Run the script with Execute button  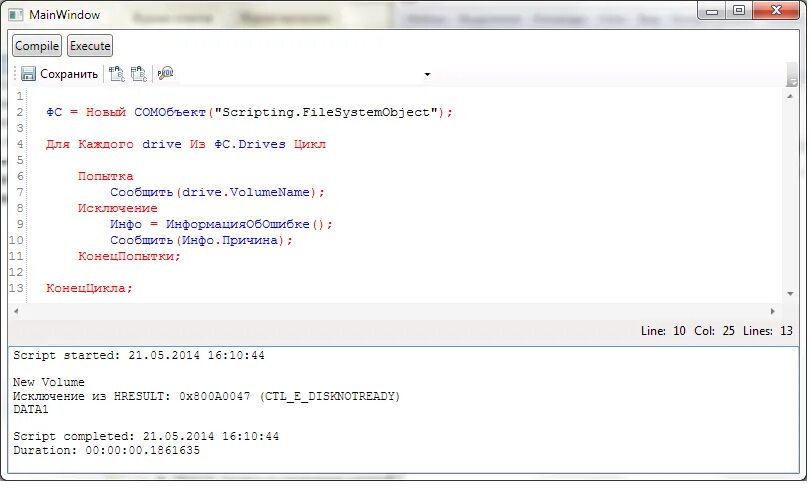(x=90, y=46)
